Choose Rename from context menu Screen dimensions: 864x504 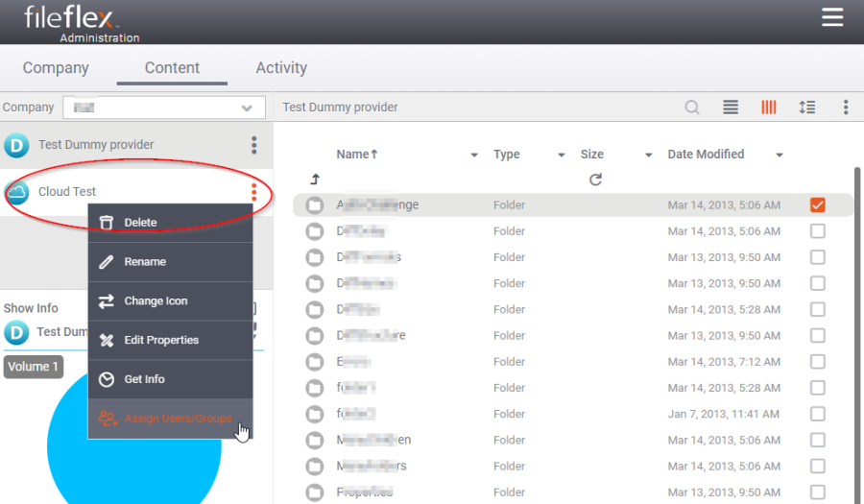(170, 262)
